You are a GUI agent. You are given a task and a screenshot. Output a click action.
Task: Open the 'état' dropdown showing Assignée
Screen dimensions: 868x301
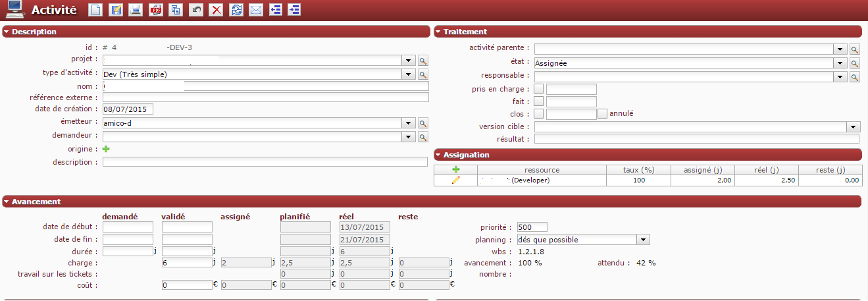tap(840, 63)
